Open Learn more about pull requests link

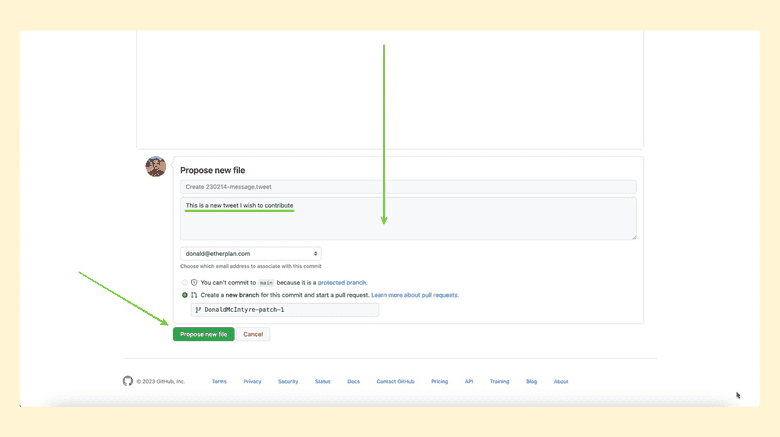[415, 295]
